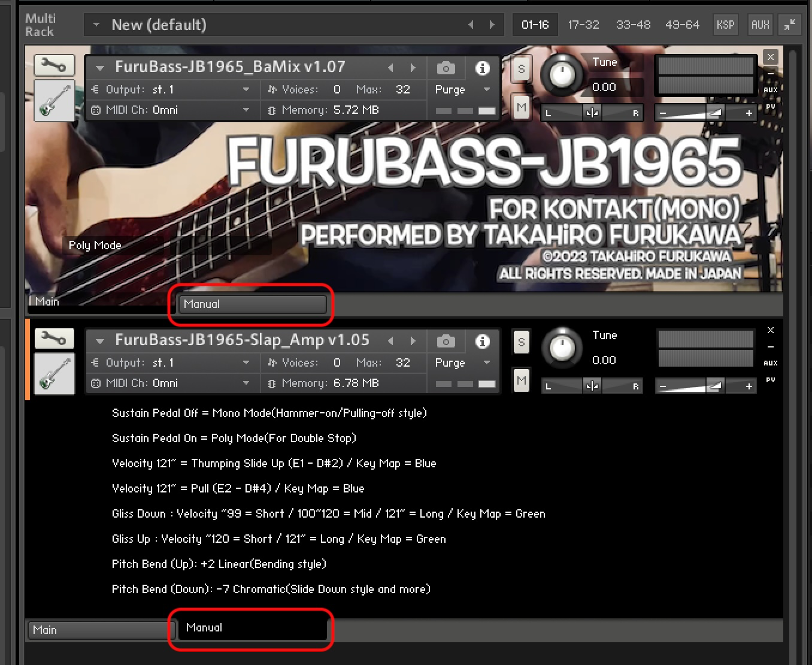
Task: Click the bass guitar icon of Slap_Amp instrument
Action: 54,374
